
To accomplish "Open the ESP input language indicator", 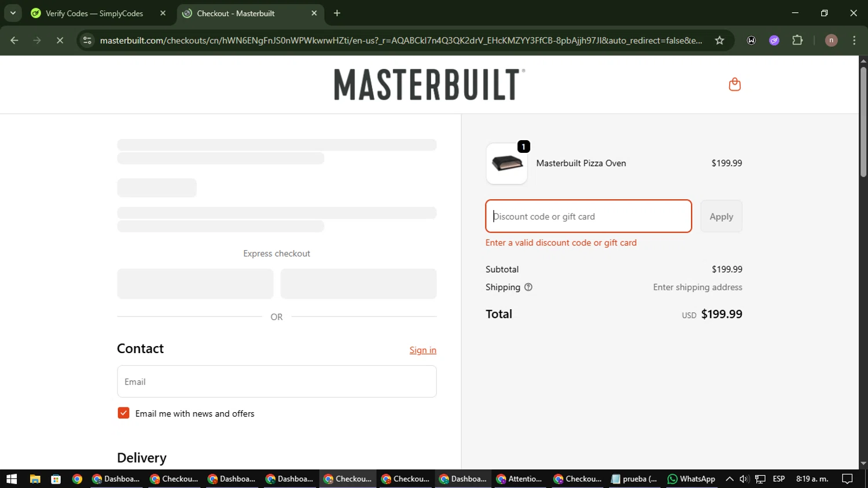I will [779, 479].
